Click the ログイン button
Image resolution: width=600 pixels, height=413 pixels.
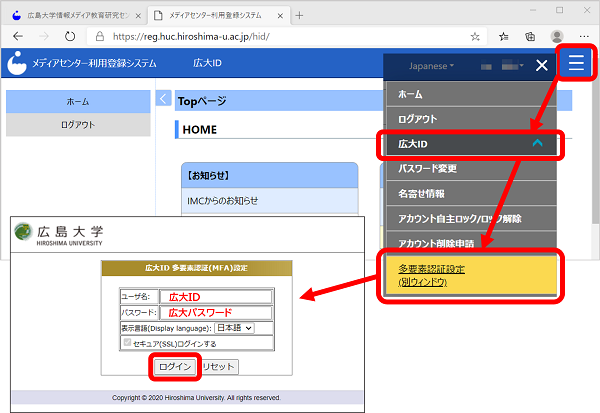[175, 367]
